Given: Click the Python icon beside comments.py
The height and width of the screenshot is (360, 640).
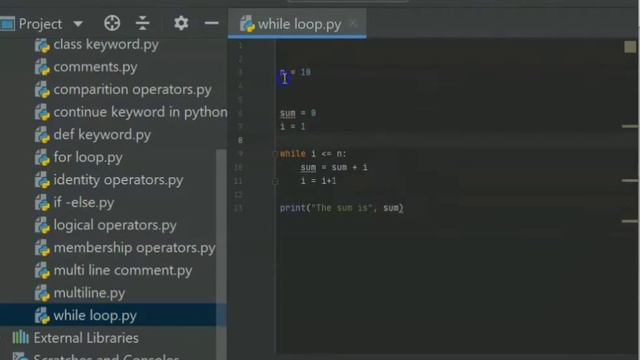Looking at the screenshot, I should (x=42, y=67).
